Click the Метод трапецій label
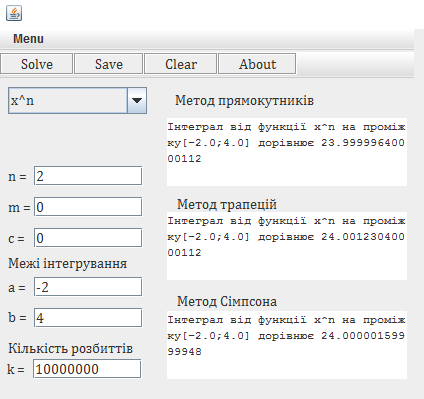The width and height of the screenshot is (424, 399). click(x=227, y=204)
